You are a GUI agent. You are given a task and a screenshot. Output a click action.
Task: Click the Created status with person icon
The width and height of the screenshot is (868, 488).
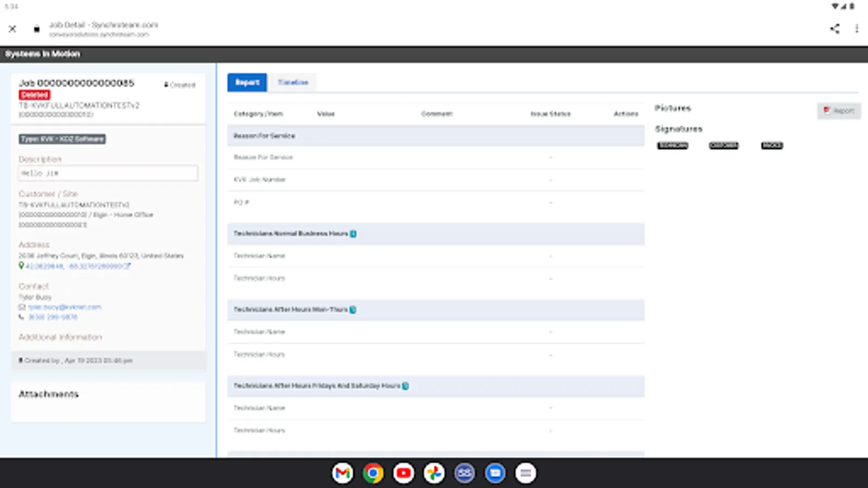[180, 85]
